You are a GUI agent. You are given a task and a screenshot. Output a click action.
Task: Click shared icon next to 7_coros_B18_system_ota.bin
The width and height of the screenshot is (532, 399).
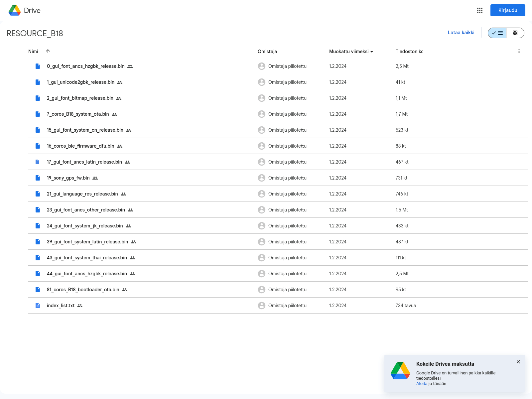coord(114,114)
